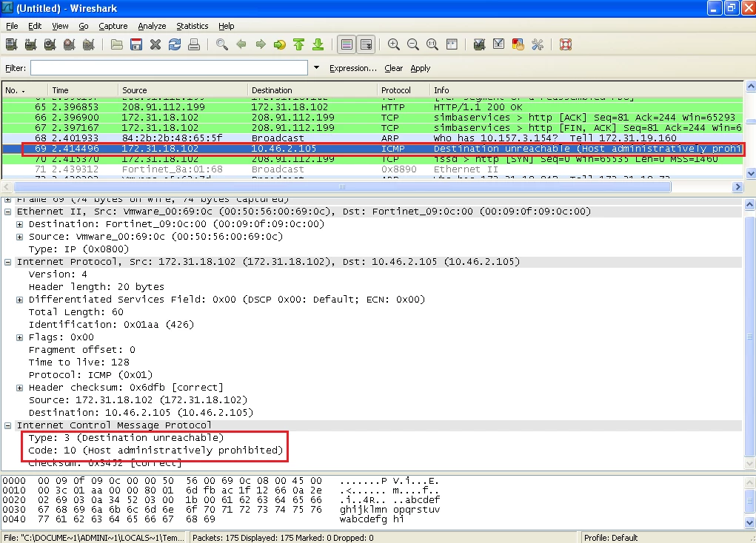Go to a specific packet number icon
Image resolution: width=756 pixels, height=543 pixels.
pyautogui.click(x=280, y=45)
